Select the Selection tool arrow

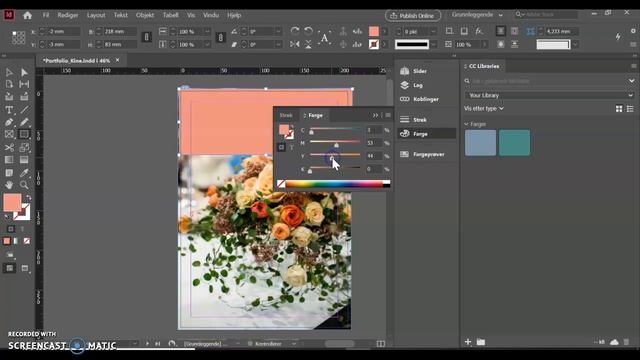[x=9, y=72]
